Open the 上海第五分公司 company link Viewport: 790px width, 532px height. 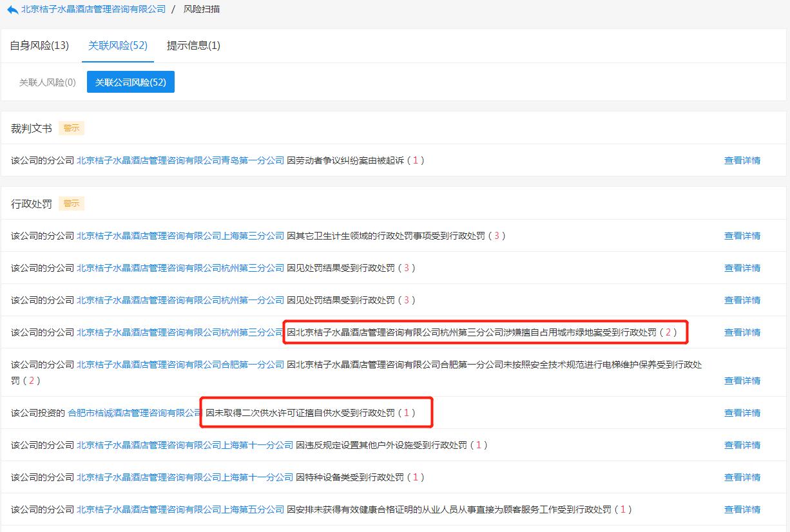180,509
